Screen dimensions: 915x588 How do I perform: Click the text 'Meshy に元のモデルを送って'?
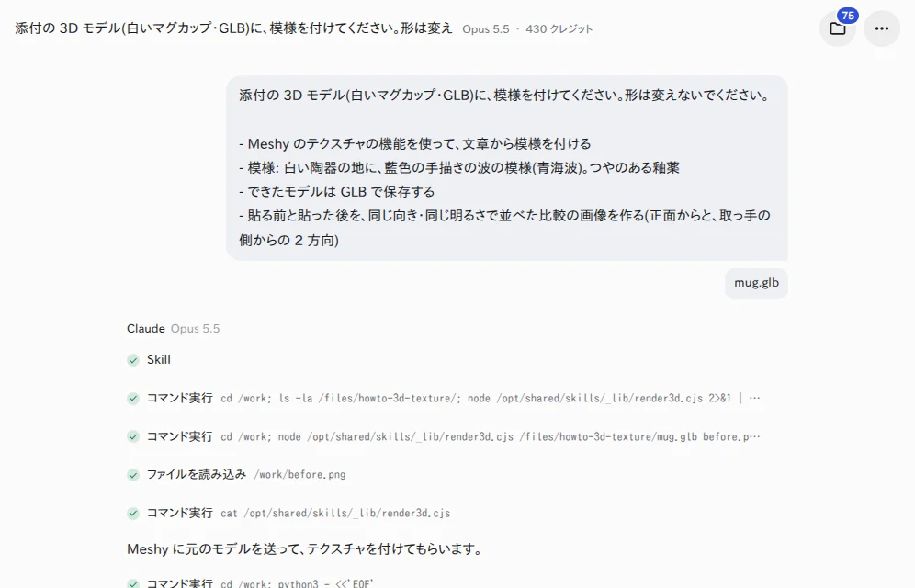point(214,549)
